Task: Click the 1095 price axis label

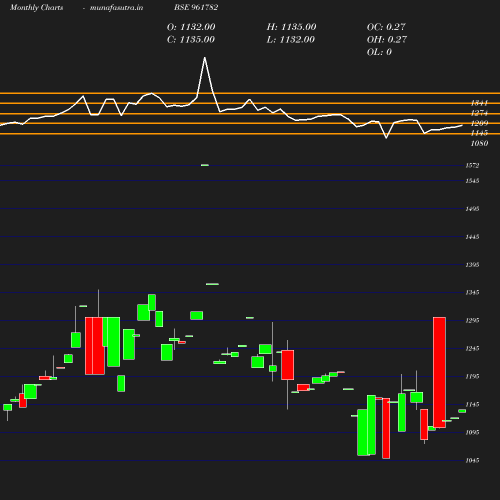Action: click(x=472, y=432)
